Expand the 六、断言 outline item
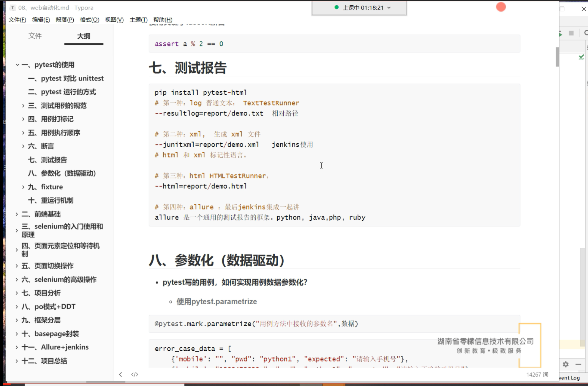 23,146
